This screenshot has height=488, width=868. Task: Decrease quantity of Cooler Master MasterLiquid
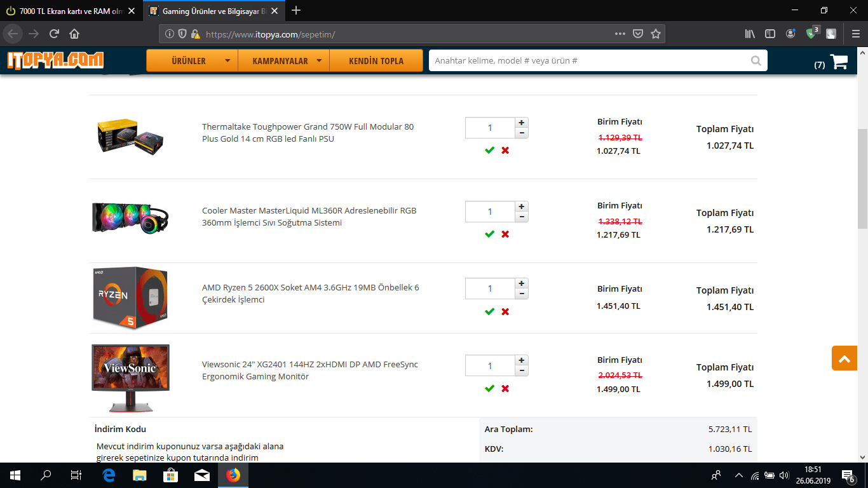click(522, 217)
